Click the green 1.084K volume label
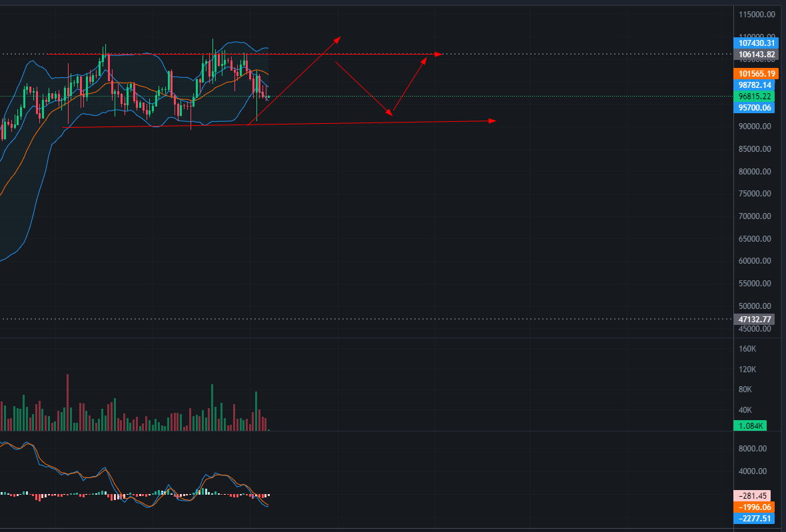Screen dimensions: 786x532 pyautogui.click(x=750, y=426)
